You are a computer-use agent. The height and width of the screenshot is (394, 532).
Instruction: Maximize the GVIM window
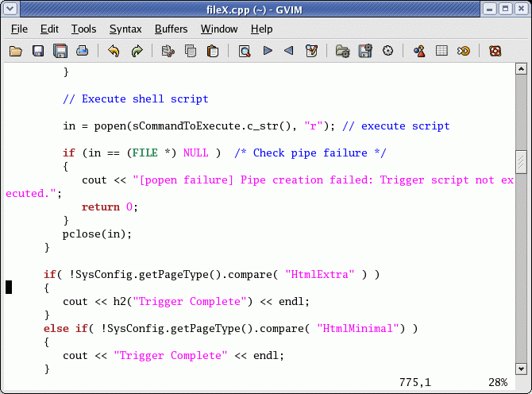(x=505, y=9)
